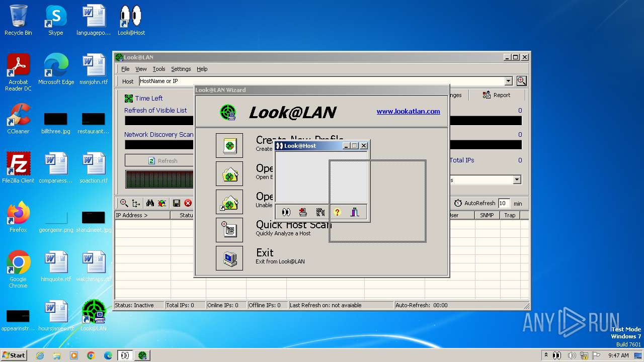Click the search button next to Host field
Viewport: 644px width, 362px height.
click(521, 81)
